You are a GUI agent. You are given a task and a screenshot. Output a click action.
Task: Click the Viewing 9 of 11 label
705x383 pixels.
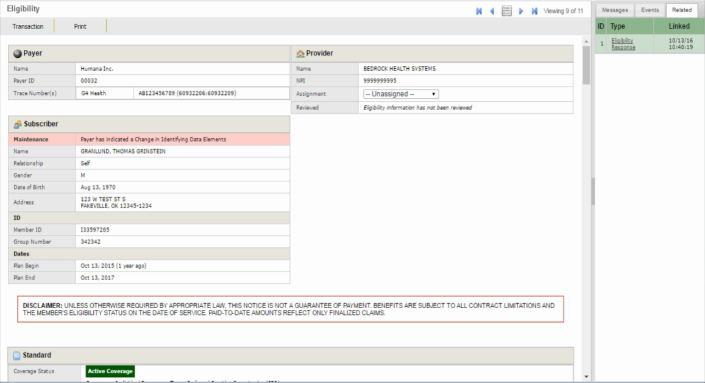(x=563, y=11)
